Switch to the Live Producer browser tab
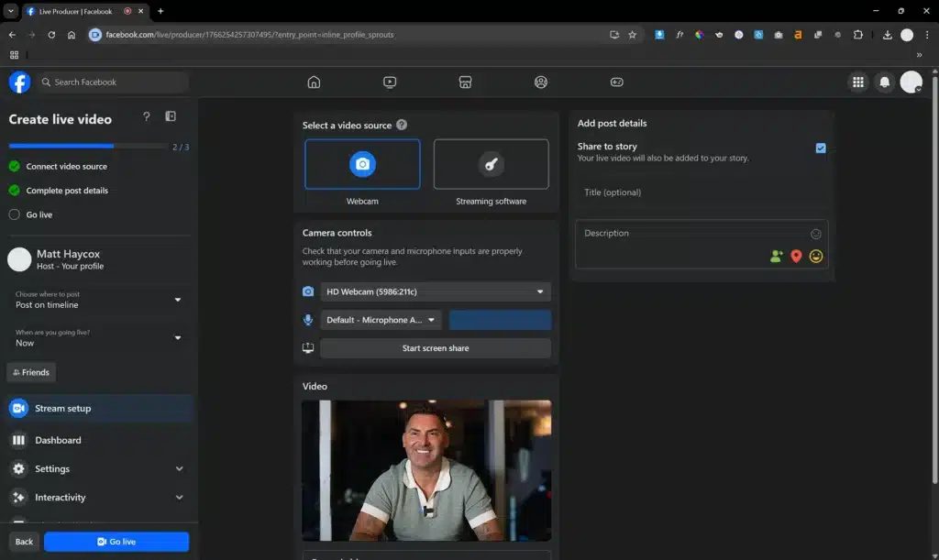939x560 pixels. click(x=85, y=11)
